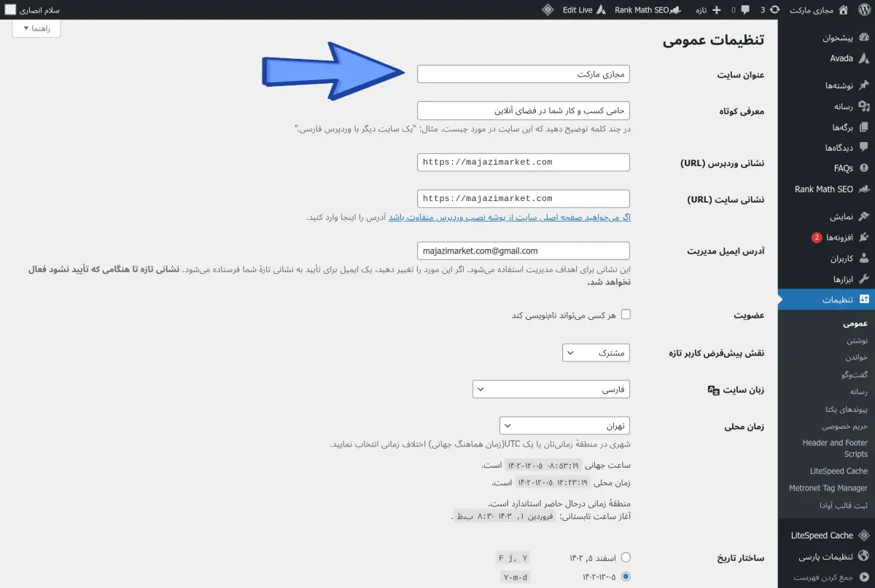Click the user icon for کاربران
This screenshot has height=588, width=875.
pos(864,258)
